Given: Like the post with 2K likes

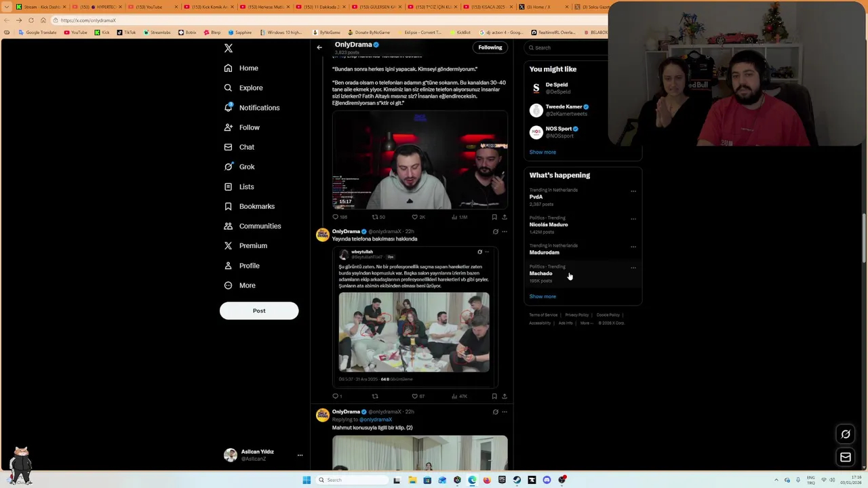Looking at the screenshot, I should pos(418,217).
